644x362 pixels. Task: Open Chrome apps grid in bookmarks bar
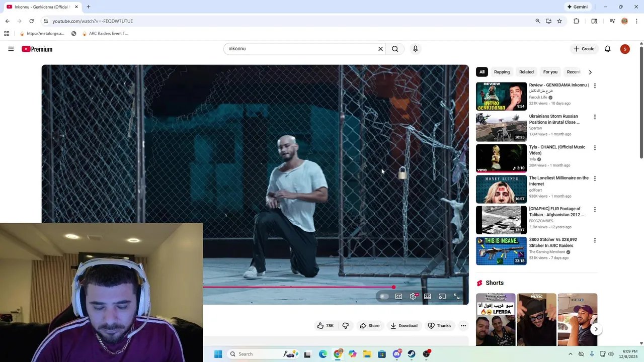point(7,34)
